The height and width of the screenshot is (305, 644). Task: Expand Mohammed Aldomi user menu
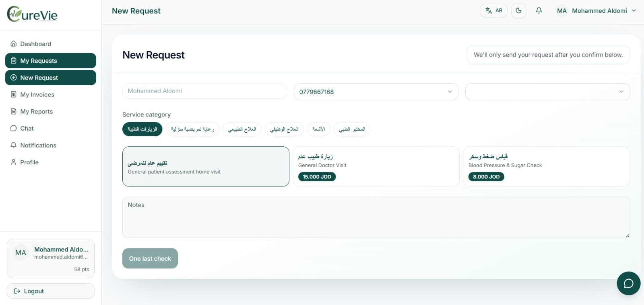click(596, 11)
